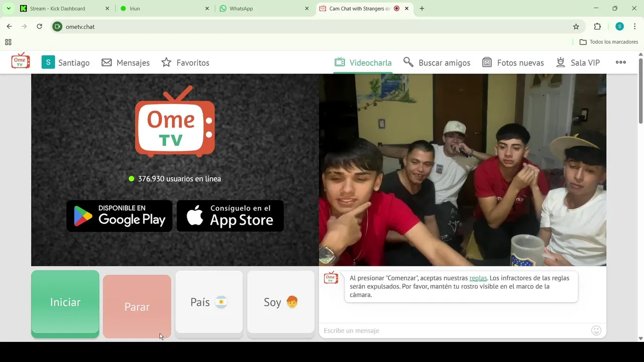
Task: Go back to previous page
Action: click(x=9, y=27)
